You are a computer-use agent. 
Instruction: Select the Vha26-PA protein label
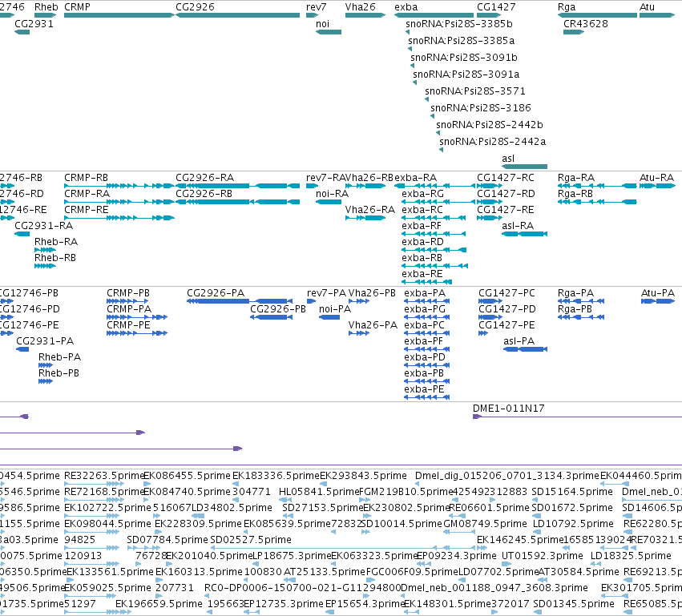click(373, 325)
